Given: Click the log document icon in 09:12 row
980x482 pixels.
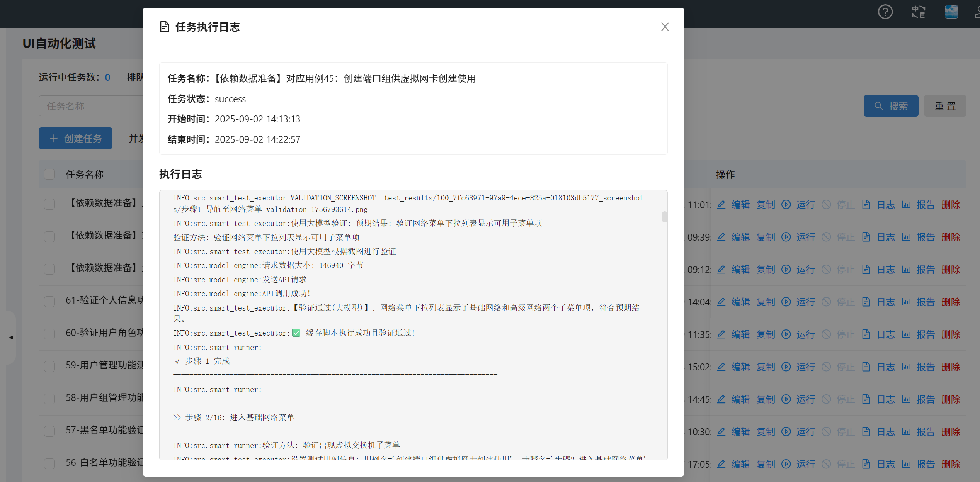Looking at the screenshot, I should click(x=866, y=270).
